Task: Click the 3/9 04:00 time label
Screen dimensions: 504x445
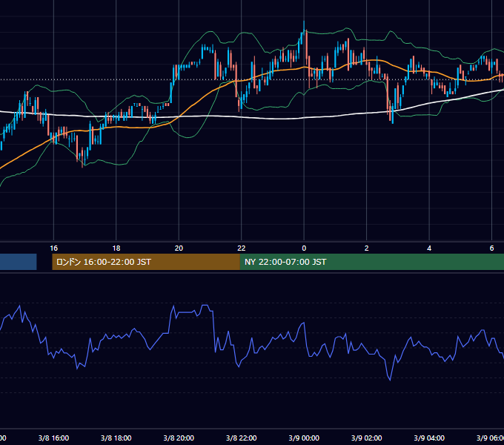Action: pos(429,438)
